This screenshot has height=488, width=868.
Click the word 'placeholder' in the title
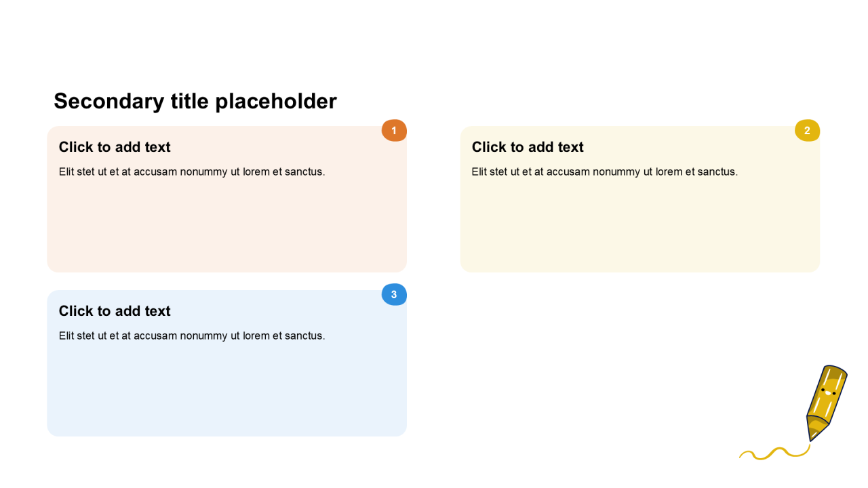(x=276, y=101)
